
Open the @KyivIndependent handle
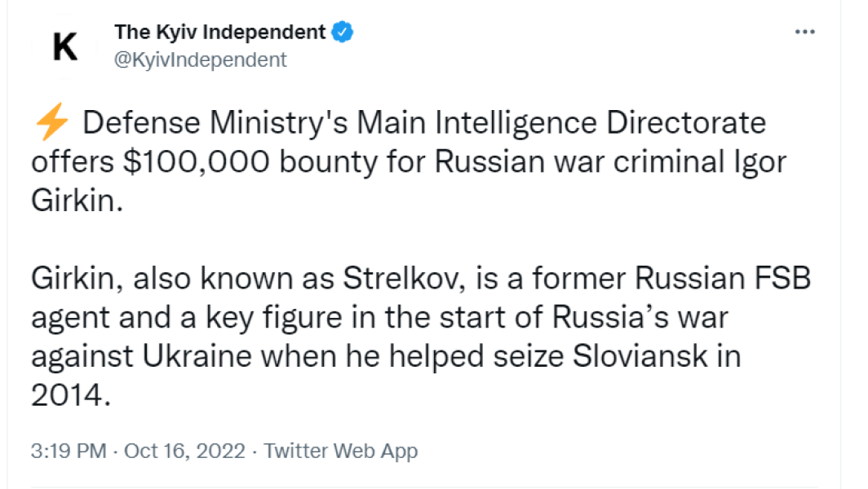pos(200,59)
